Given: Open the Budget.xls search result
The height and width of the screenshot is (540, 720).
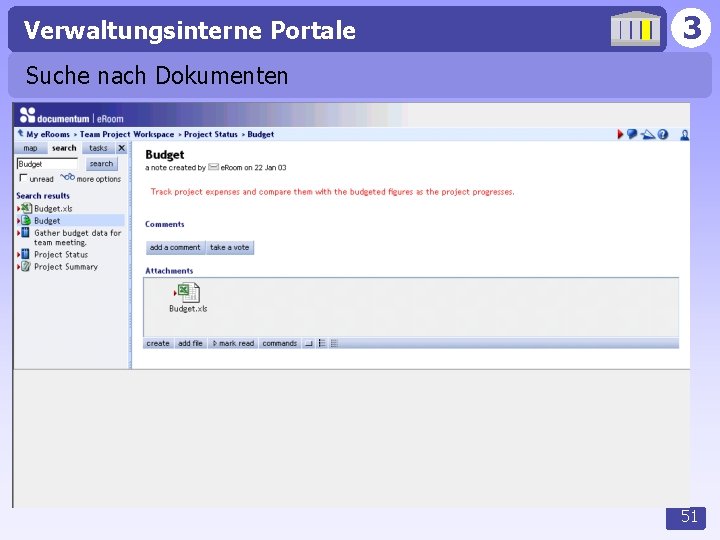Looking at the screenshot, I should (x=53, y=208).
